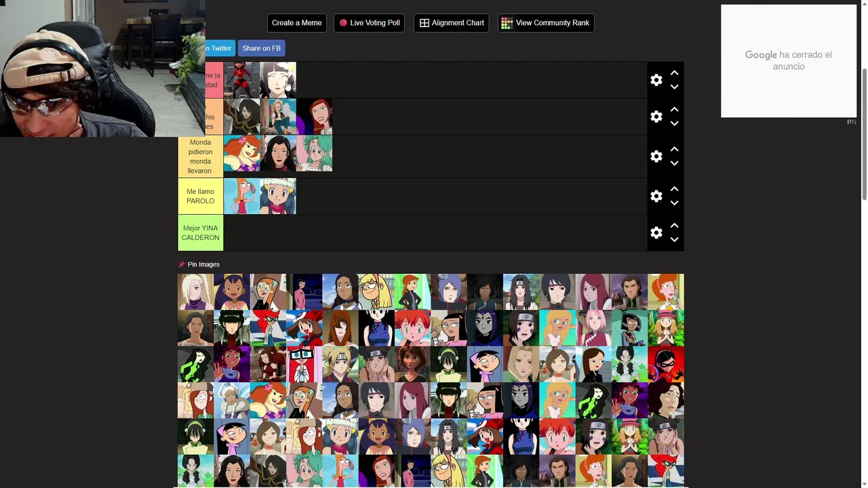Select black-haired Asami image in Monda pidieron tier
This screenshot has height=488, width=868.
pyautogui.click(x=278, y=153)
